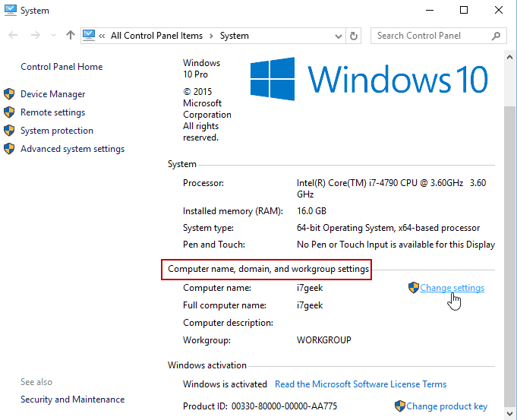Click the scrollbar up arrow
Screen dimensions: 517x420
tap(509, 57)
